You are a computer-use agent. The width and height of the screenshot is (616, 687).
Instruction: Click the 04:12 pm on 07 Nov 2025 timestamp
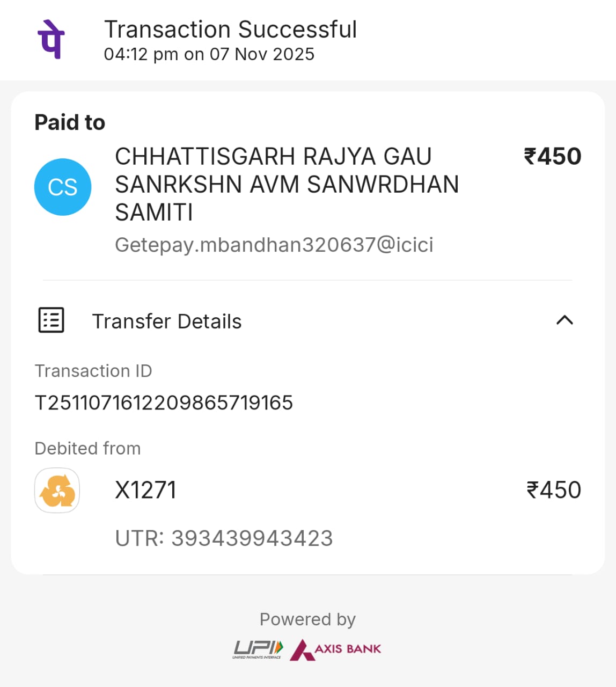(x=209, y=55)
